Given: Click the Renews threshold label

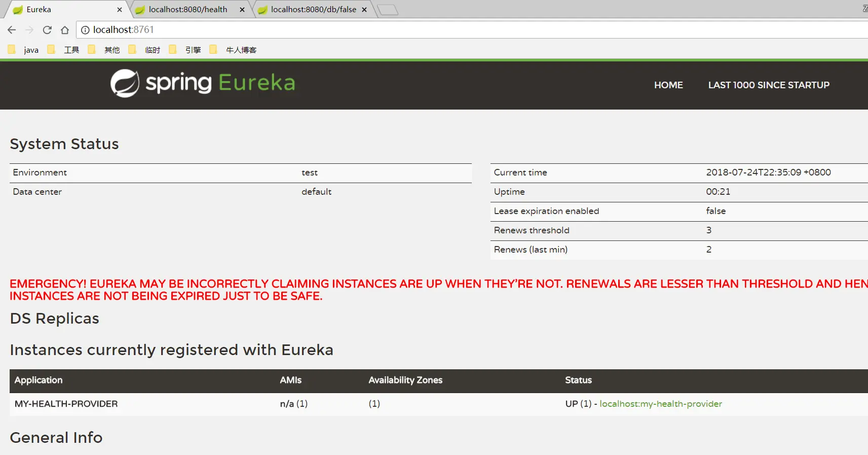Looking at the screenshot, I should tap(532, 230).
